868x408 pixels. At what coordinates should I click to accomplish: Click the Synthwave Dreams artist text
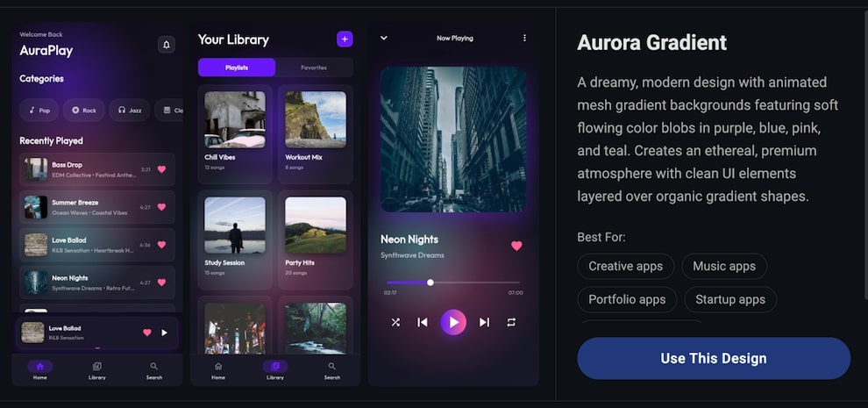pyautogui.click(x=412, y=255)
